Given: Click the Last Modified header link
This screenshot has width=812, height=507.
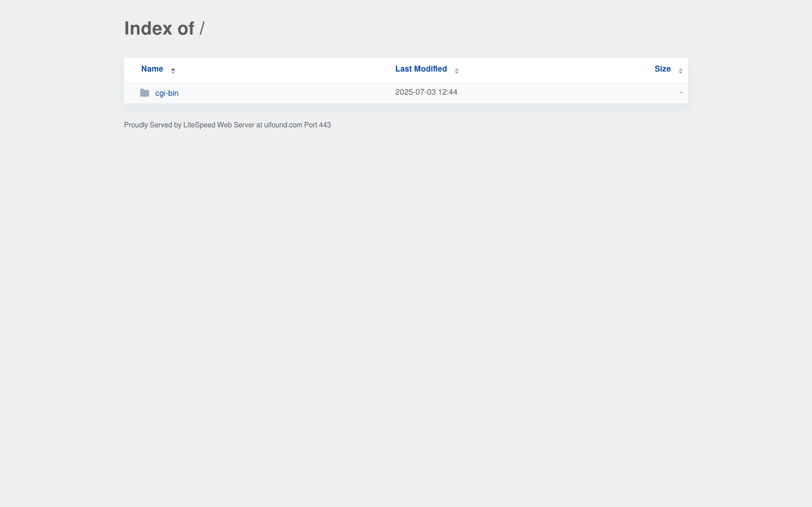Looking at the screenshot, I should pos(421,69).
